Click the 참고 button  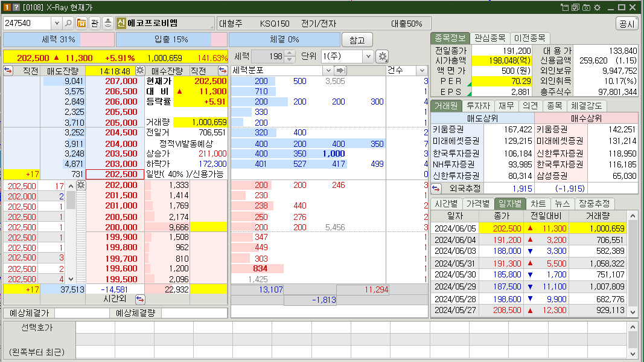pos(357,40)
